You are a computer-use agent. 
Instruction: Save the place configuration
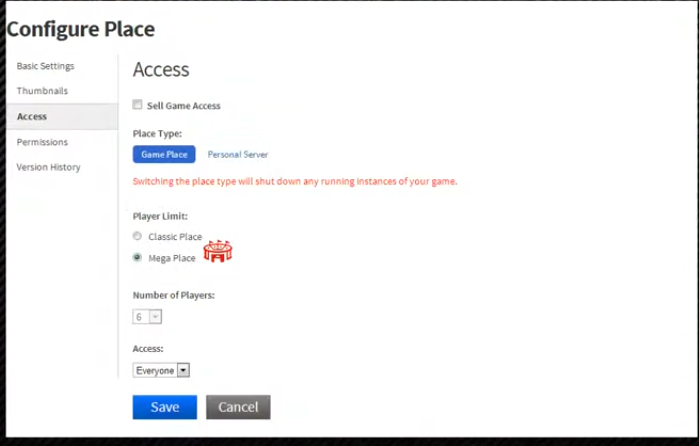click(164, 407)
